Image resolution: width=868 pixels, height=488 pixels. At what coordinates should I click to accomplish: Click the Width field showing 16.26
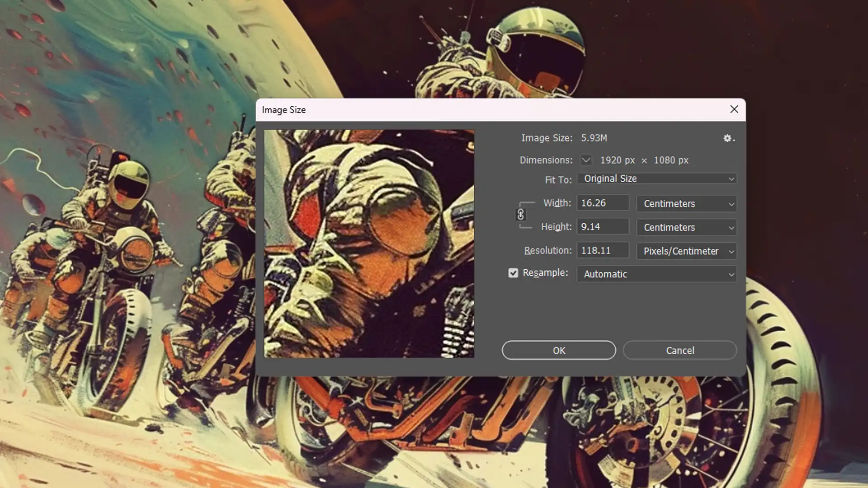coord(603,203)
